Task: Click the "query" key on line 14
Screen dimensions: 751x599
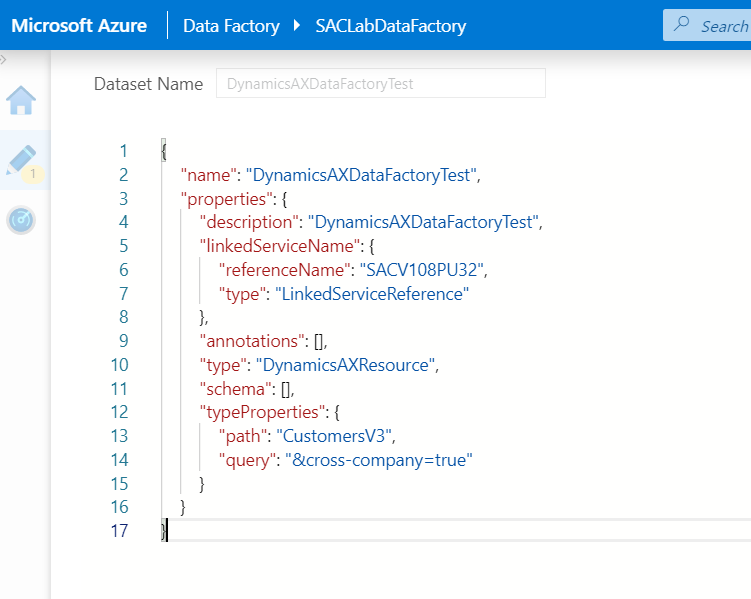Action: coord(248,461)
